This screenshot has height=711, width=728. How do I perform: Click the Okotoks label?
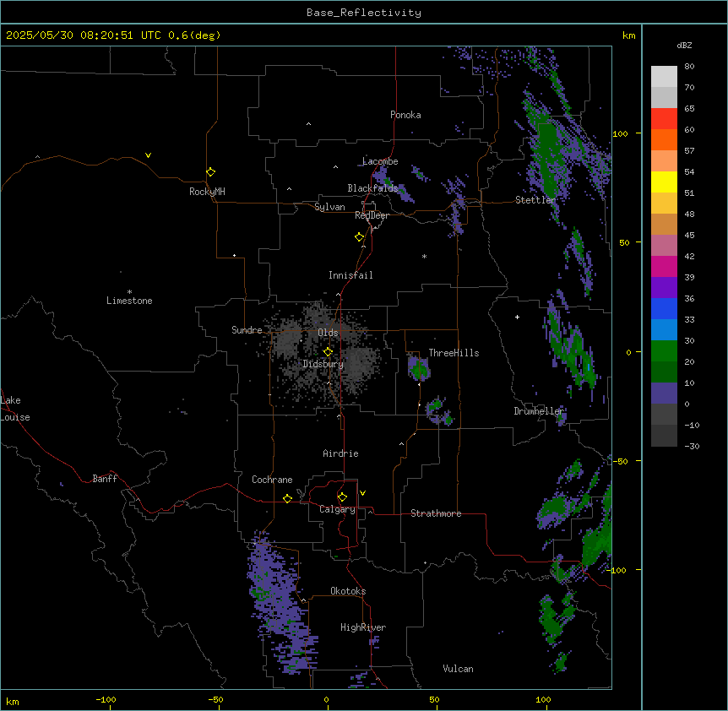(348, 591)
